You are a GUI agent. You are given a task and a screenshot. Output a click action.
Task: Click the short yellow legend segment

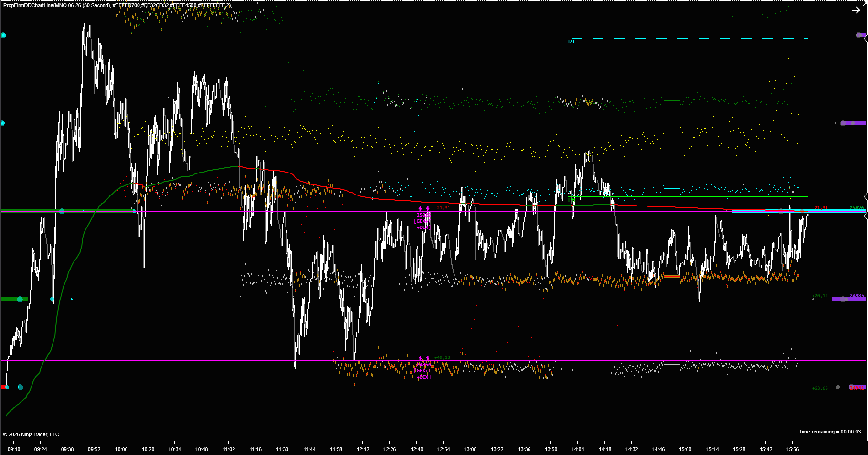[671, 137]
